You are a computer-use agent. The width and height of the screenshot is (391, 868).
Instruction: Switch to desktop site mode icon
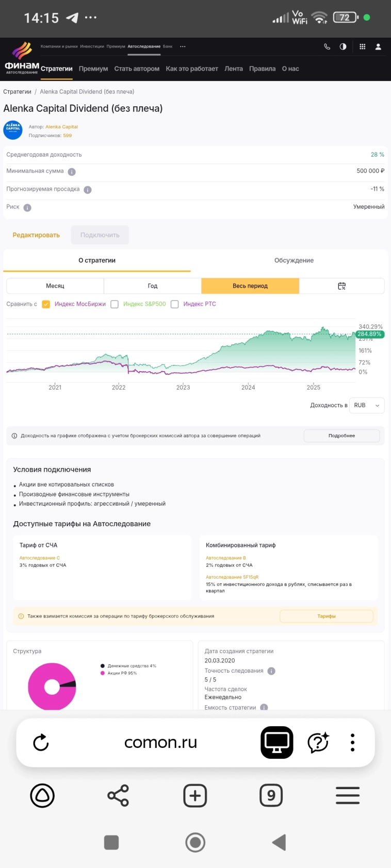[277, 743]
